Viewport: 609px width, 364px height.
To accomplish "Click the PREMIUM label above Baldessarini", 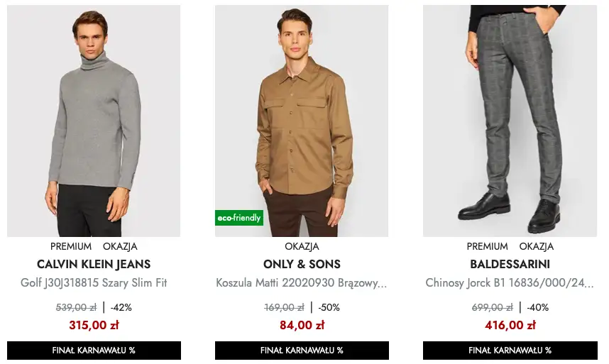I will [x=487, y=246].
